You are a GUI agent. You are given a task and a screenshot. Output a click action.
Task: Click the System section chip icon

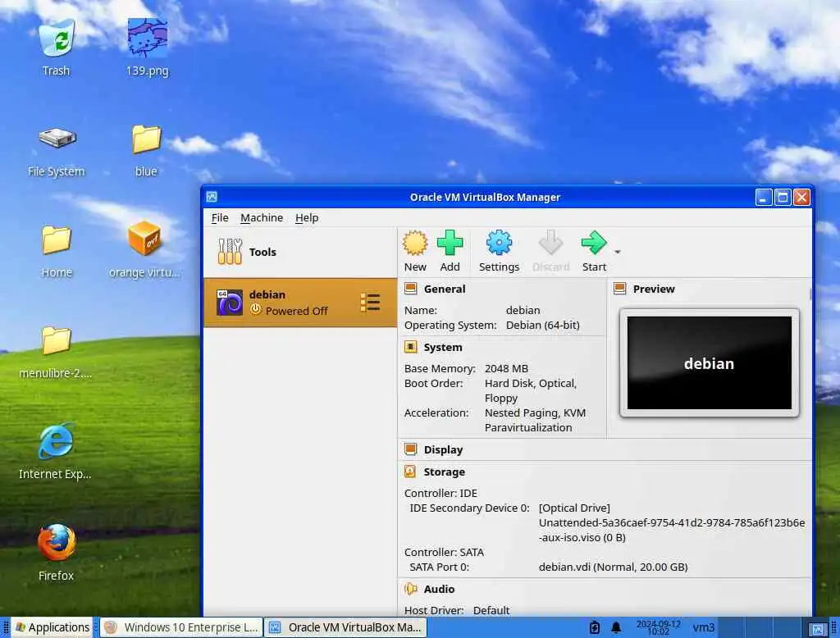411,347
